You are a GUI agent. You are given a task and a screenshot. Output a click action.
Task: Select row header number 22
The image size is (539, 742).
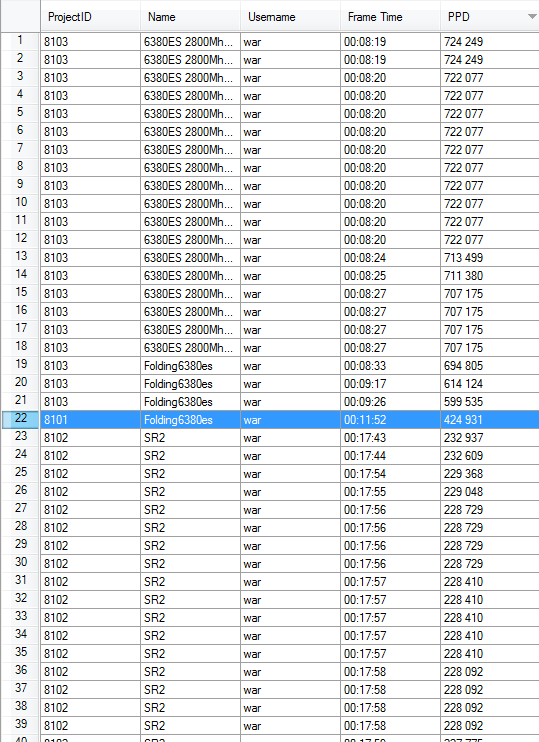tap(20, 419)
